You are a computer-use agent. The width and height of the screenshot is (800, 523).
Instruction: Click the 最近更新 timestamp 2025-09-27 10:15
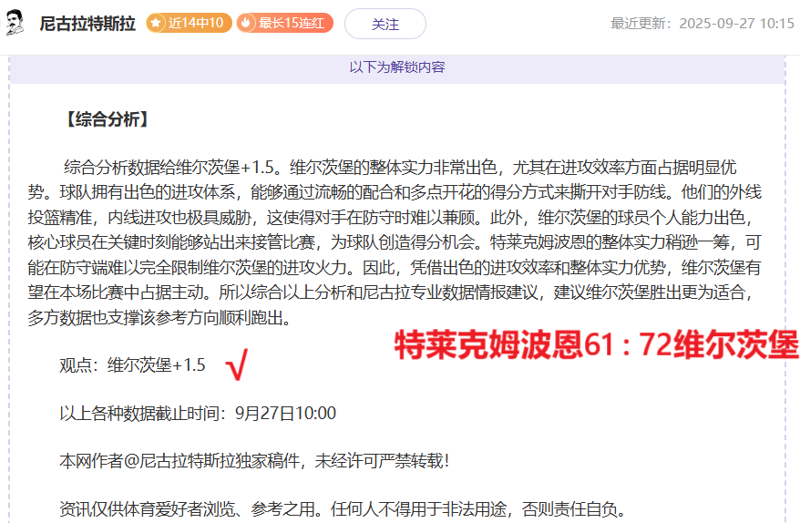pyautogui.click(x=738, y=23)
